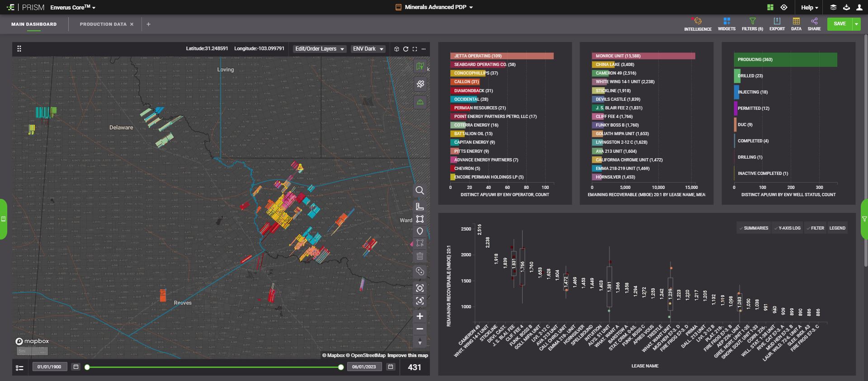Toggle the 3D cube map view icon
868x381 pixels.
396,49
